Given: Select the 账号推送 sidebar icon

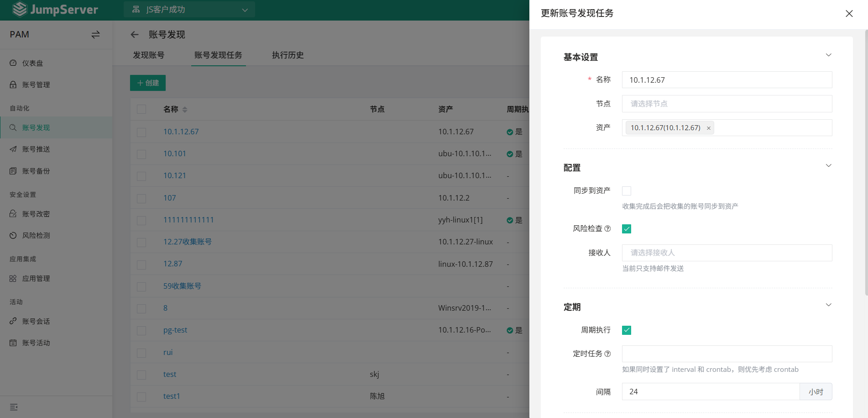Looking at the screenshot, I should point(36,149).
